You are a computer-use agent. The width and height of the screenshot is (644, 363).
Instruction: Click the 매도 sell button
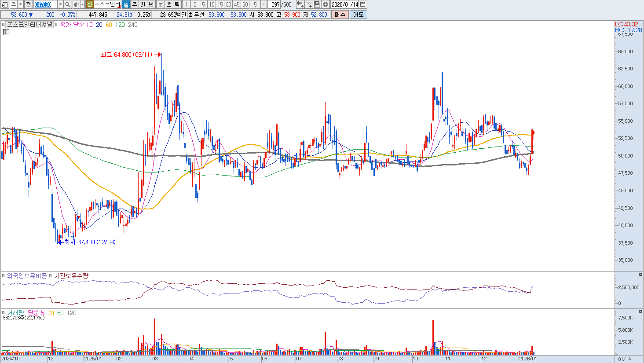pyautogui.click(x=358, y=15)
